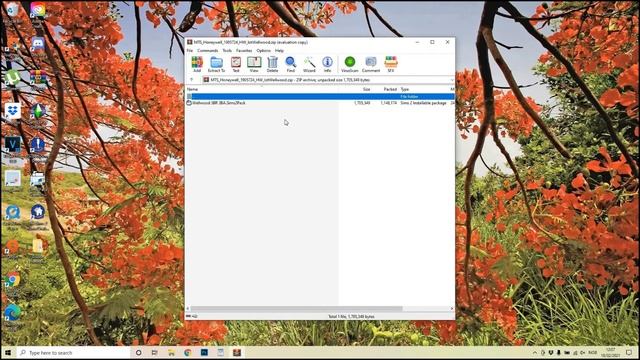640x360 pixels.
Task: Click the Extract To toolbar icon
Action: (216, 64)
